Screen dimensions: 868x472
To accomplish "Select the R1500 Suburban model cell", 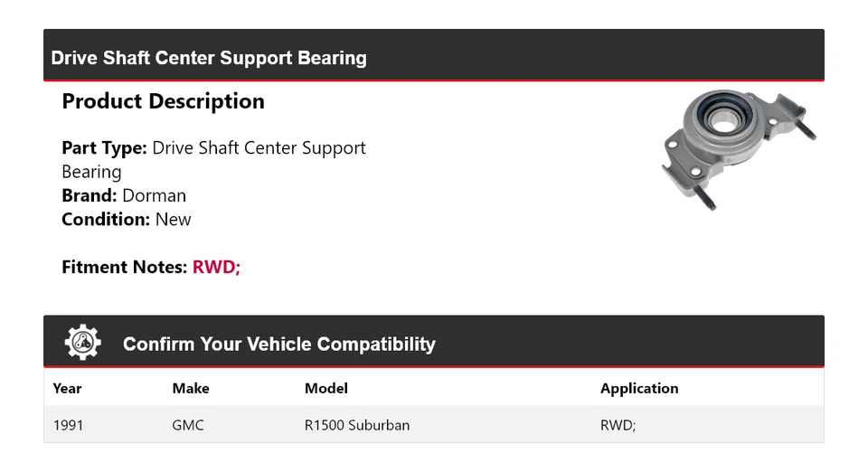I will click(357, 424).
